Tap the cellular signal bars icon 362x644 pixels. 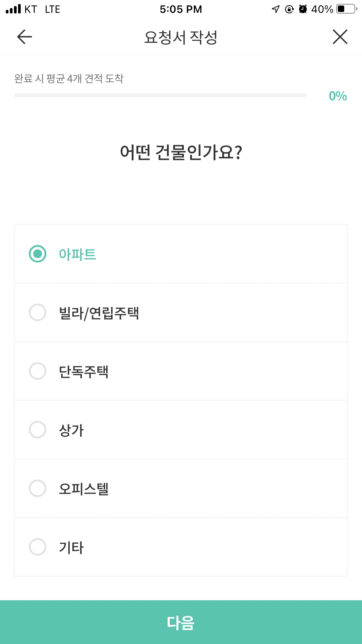click(x=13, y=9)
